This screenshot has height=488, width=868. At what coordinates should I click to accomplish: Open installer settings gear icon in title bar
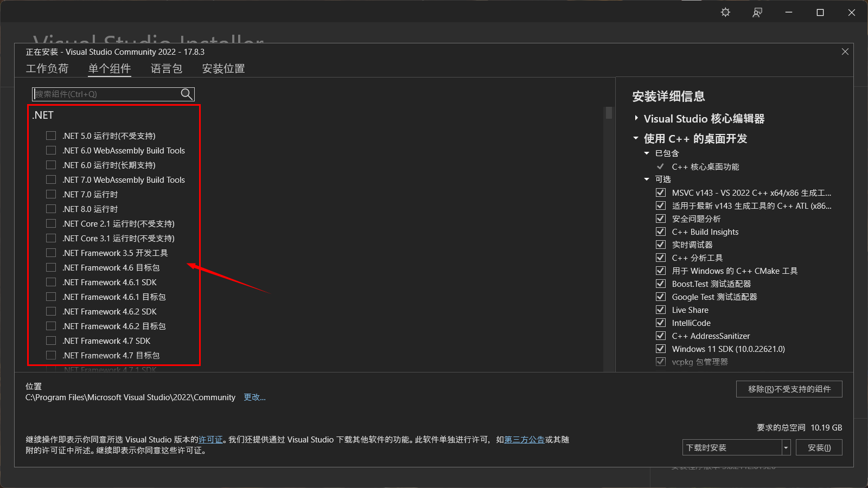[x=725, y=12]
